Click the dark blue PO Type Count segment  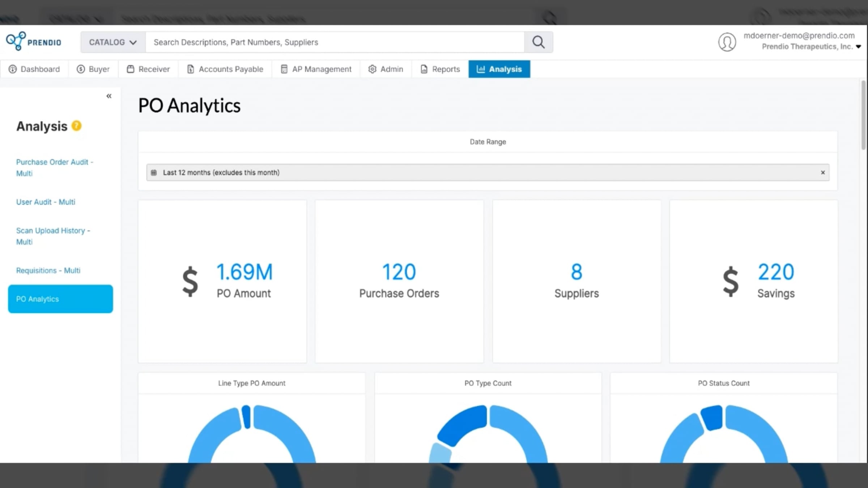click(x=461, y=425)
